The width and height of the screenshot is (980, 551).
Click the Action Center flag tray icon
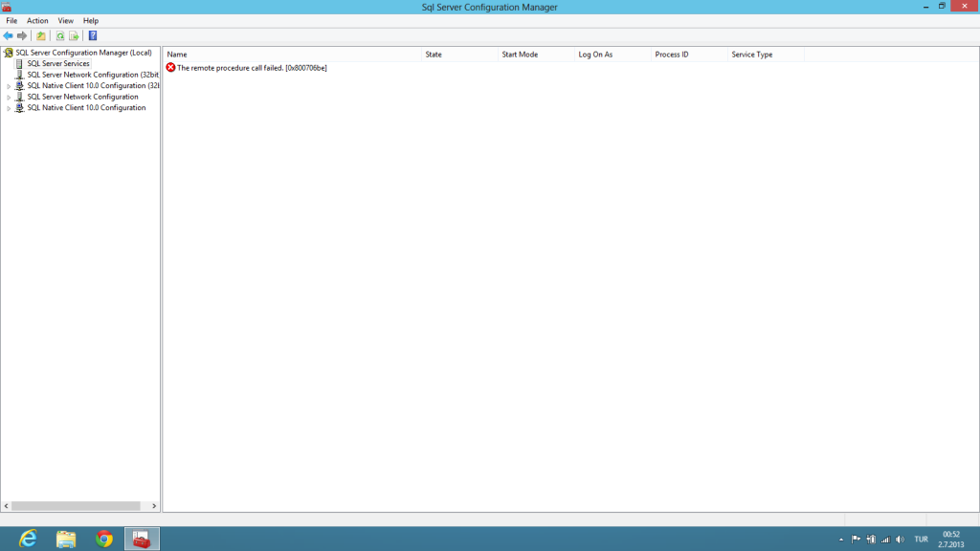pos(856,540)
